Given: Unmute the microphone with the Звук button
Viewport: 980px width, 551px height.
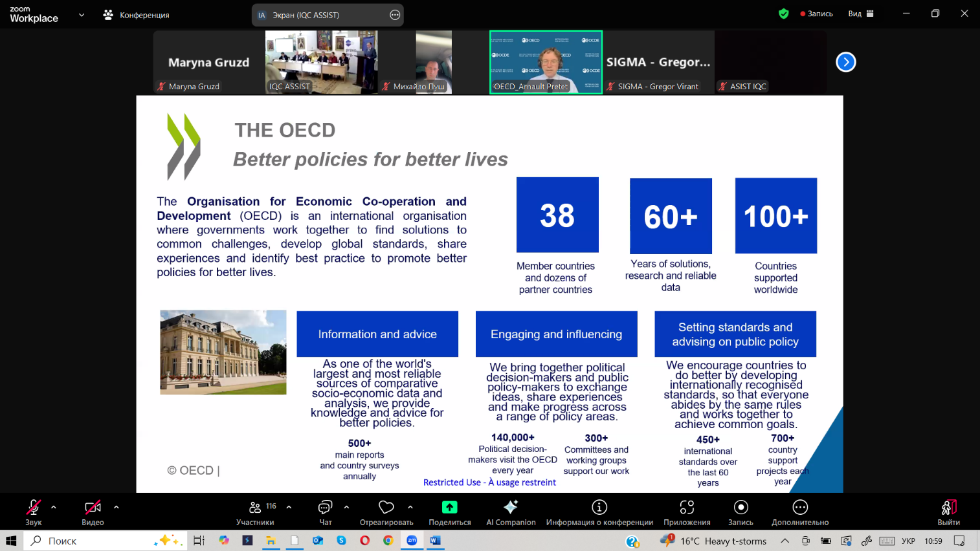Looking at the screenshot, I should (x=34, y=512).
